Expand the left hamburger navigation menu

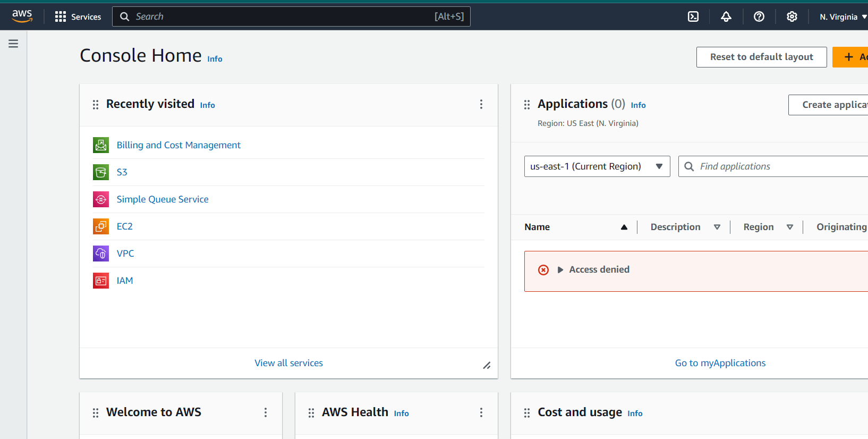click(13, 44)
